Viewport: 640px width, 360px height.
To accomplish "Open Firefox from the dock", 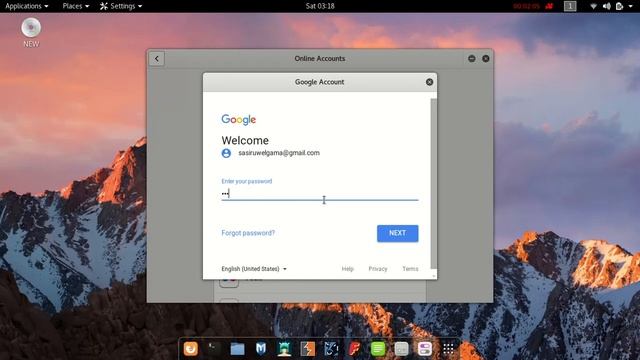I will 191,349.
